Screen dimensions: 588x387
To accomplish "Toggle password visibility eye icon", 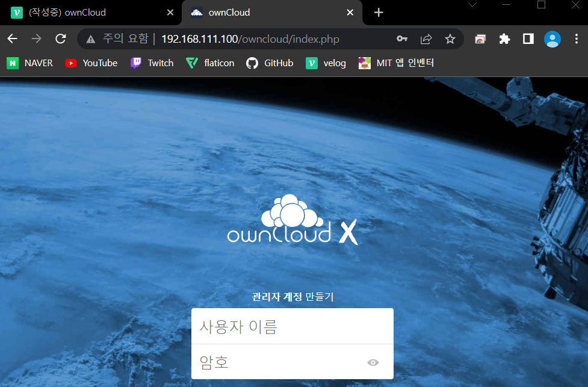I will click(x=373, y=362).
